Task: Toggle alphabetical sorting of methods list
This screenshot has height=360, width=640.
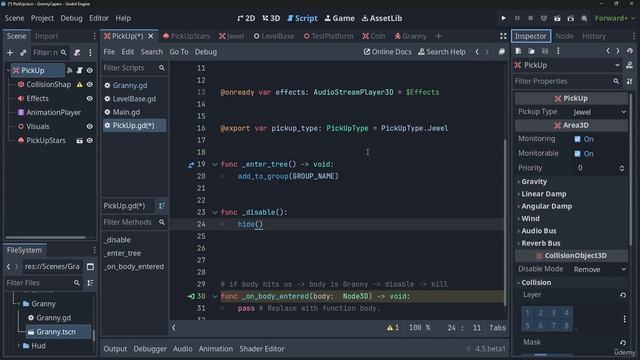Action: coord(162,206)
